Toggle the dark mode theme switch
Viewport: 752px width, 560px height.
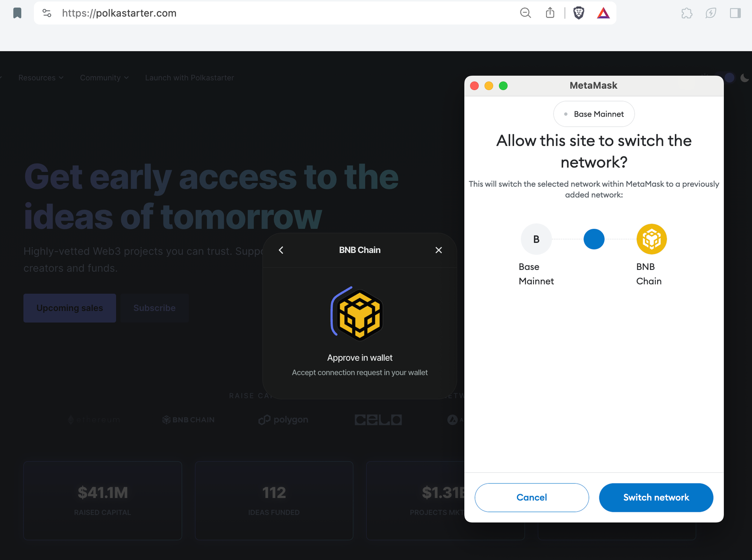pos(729,78)
